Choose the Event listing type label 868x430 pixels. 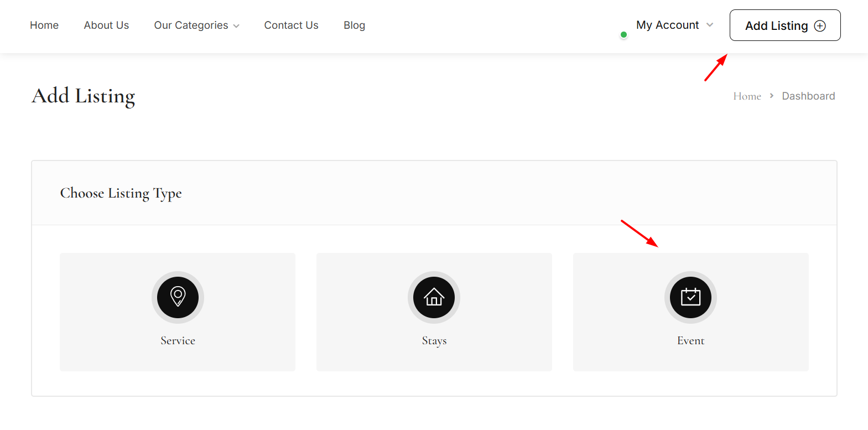[x=690, y=341]
